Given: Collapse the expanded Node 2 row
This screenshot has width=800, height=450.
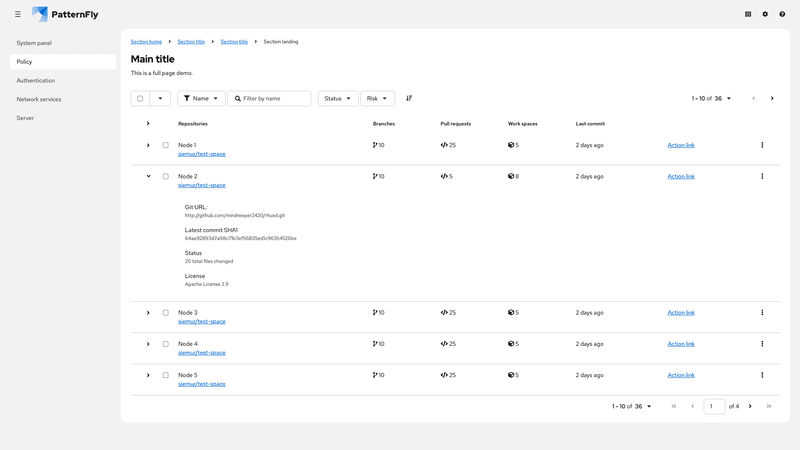Looking at the screenshot, I should 148,176.
